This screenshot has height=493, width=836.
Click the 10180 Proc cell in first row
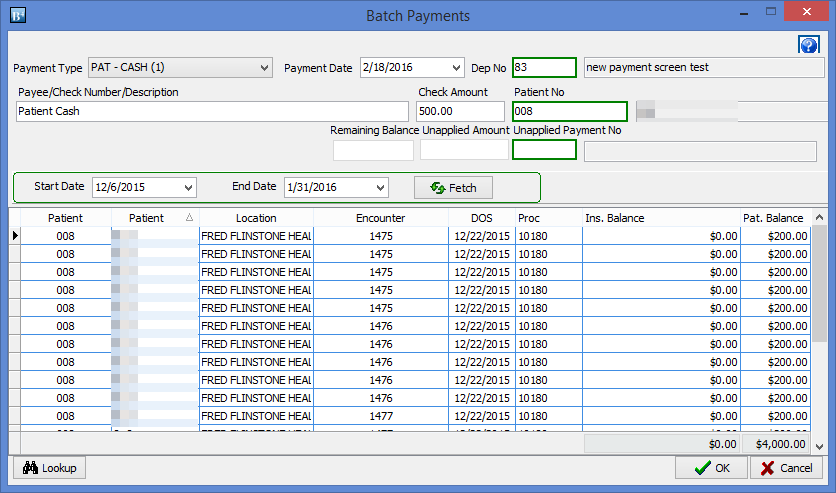[549, 236]
